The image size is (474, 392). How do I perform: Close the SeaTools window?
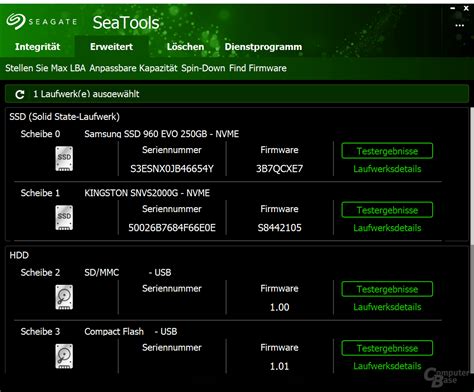466,9
